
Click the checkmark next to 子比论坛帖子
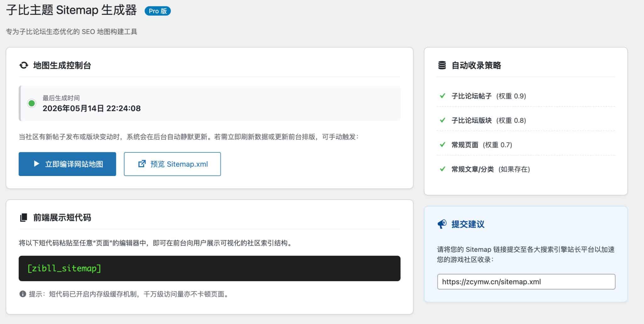pyautogui.click(x=442, y=96)
